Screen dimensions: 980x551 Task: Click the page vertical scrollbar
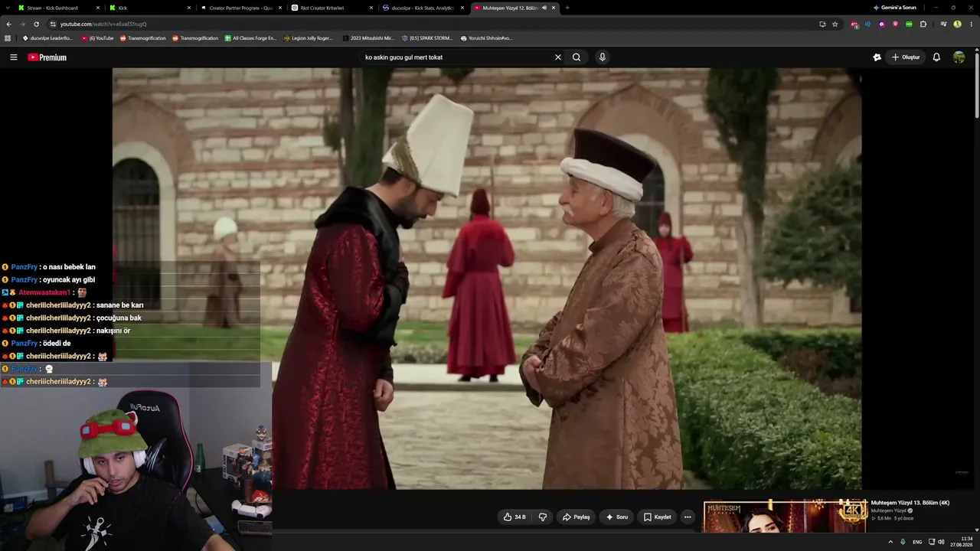[x=976, y=84]
